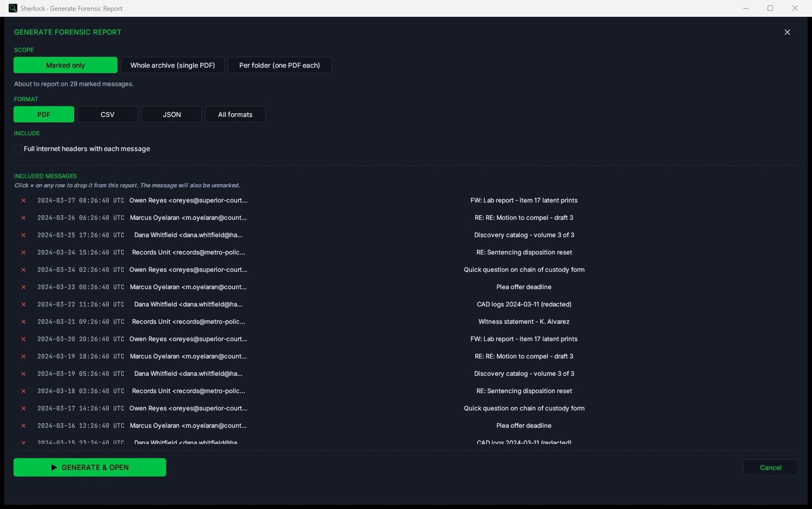Enable full internet headers checkbox
This screenshot has height=509, width=812.
[18, 148]
